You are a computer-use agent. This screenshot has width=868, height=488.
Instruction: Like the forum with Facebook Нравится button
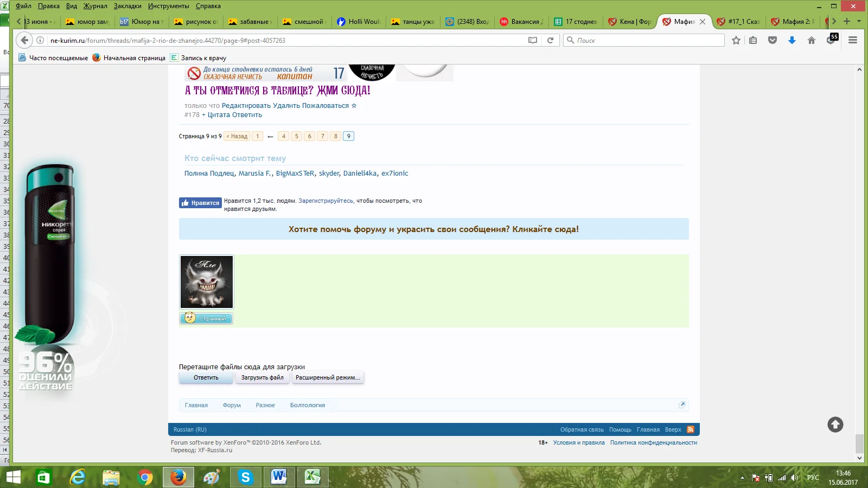click(200, 203)
